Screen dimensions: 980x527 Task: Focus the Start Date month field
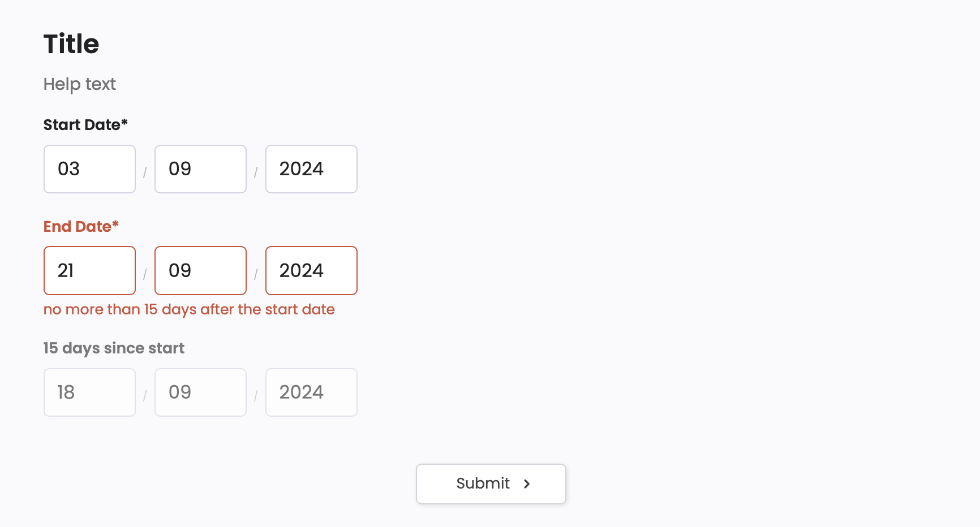(x=200, y=169)
